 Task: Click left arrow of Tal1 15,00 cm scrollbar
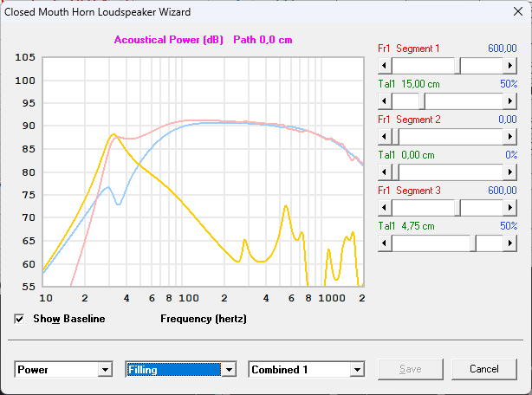[x=385, y=100]
